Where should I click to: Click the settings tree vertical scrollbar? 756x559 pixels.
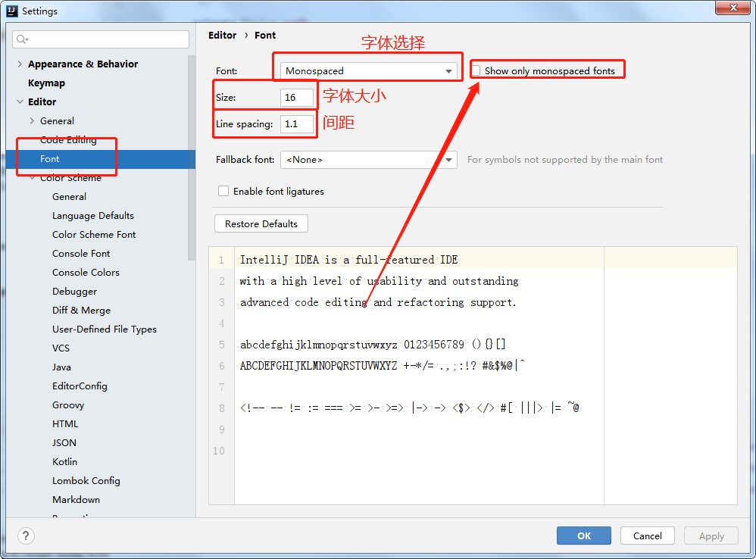pos(192,159)
